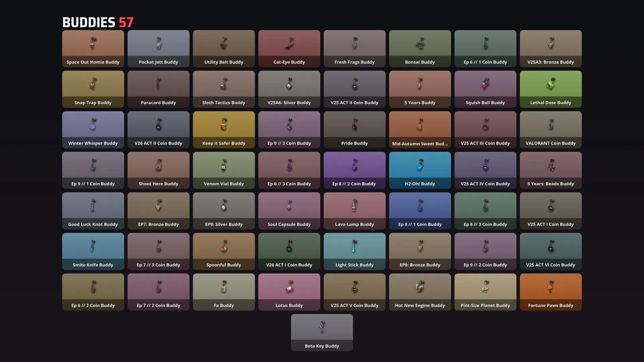
Task: Pick the Bonsai Buddy tree icon
Action: [x=420, y=44]
